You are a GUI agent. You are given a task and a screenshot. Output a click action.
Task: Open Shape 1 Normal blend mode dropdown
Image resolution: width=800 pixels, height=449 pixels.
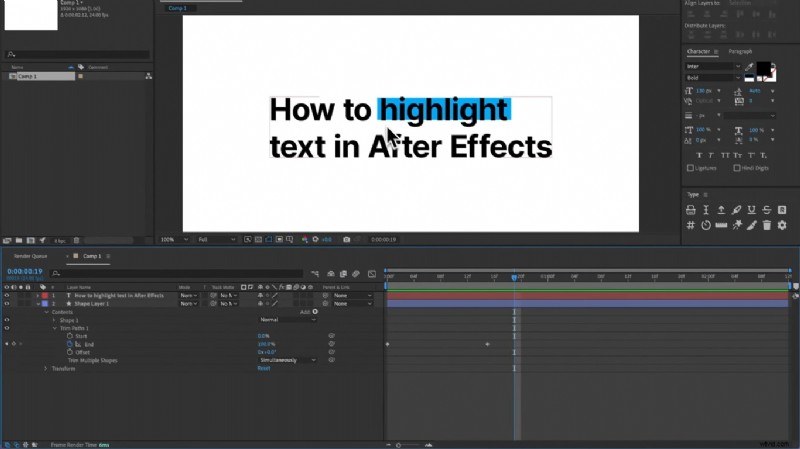(288, 320)
